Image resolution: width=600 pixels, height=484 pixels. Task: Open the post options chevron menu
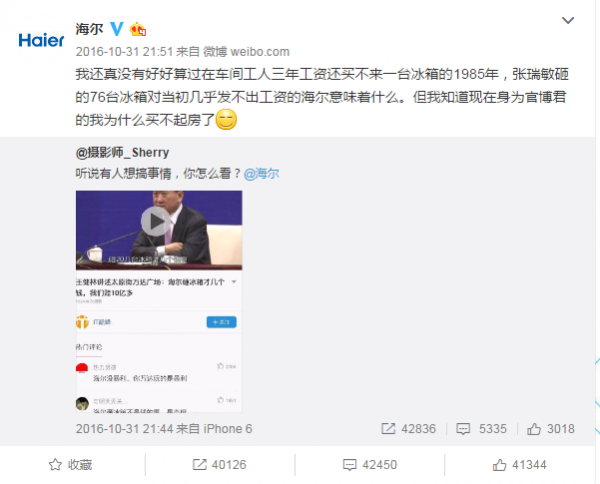[568, 20]
